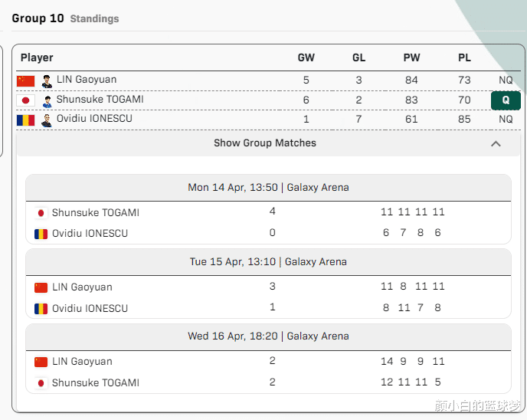Click Japan flag in the Mon 14 Apr match
This screenshot has height=420, width=527.
[x=41, y=213]
